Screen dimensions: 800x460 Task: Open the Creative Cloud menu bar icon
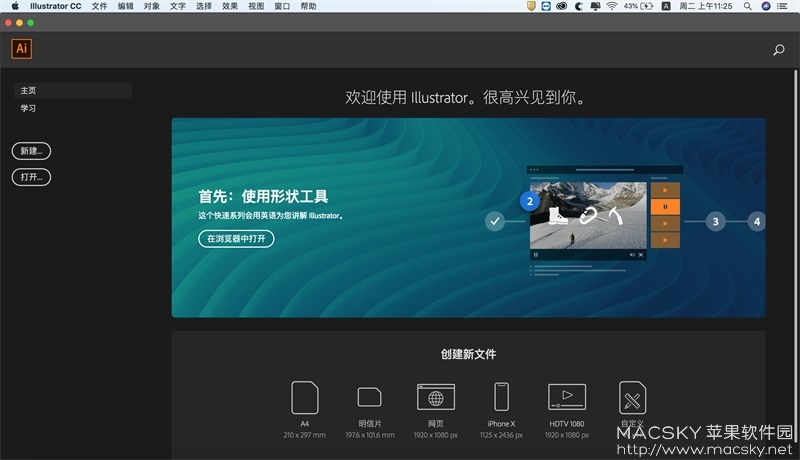click(562, 6)
